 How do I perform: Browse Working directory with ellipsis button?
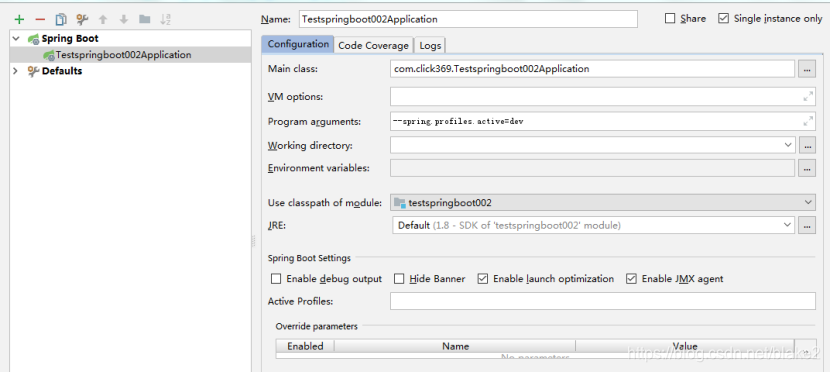click(x=807, y=145)
